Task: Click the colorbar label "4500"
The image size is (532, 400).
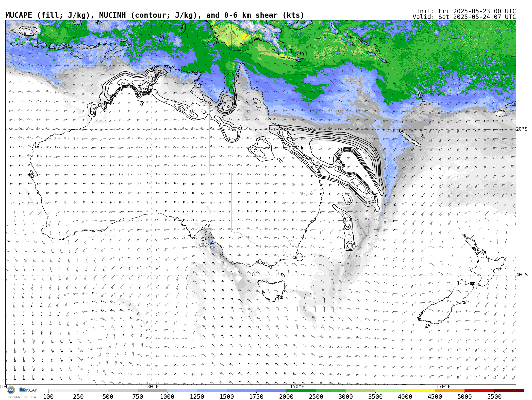Action: point(435,397)
